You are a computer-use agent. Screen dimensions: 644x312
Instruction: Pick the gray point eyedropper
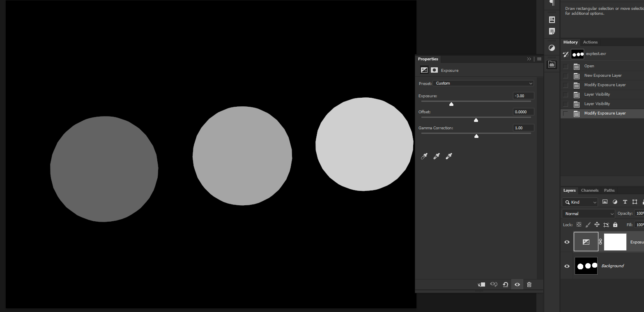coord(437,156)
